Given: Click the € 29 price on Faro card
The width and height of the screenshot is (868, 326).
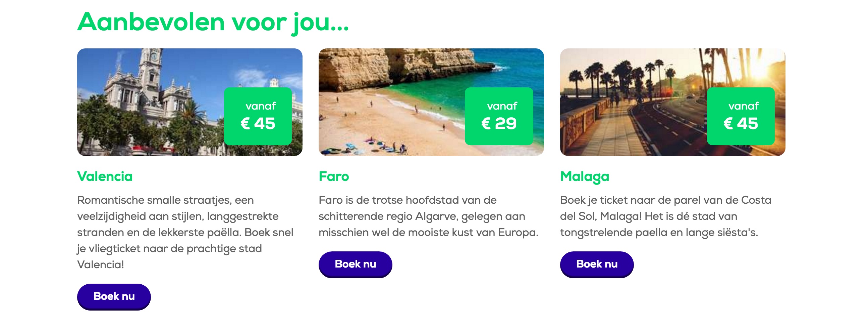Looking at the screenshot, I should [x=499, y=124].
